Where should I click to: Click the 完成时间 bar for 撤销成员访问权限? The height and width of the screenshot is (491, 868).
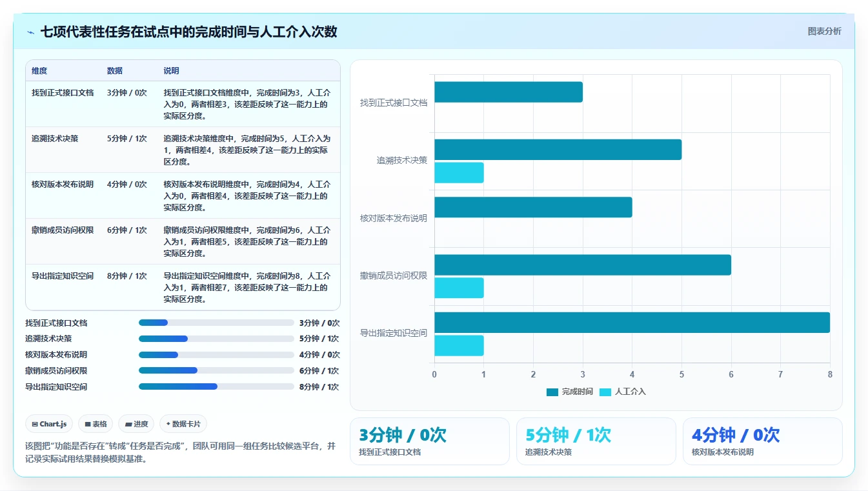(x=583, y=265)
